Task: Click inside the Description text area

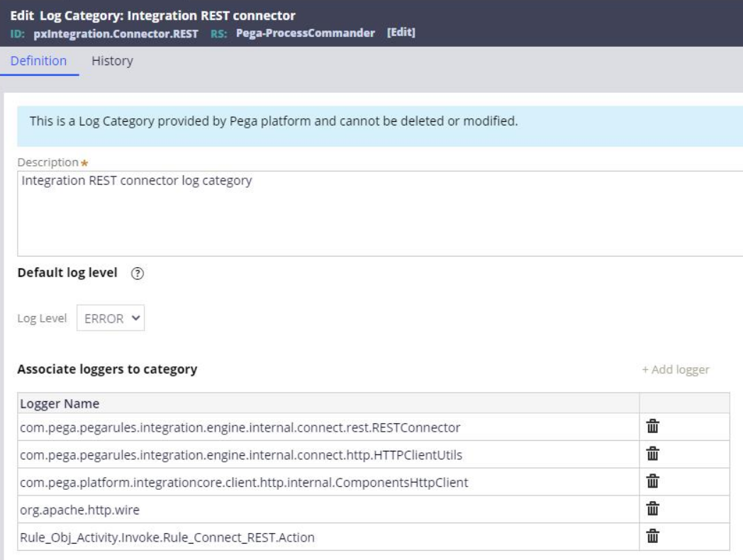Action: pyautogui.click(x=380, y=213)
